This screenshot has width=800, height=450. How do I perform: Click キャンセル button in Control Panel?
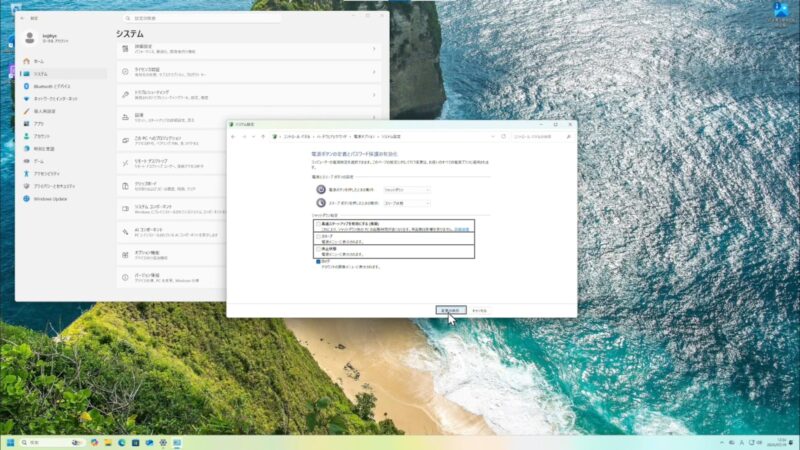479,310
